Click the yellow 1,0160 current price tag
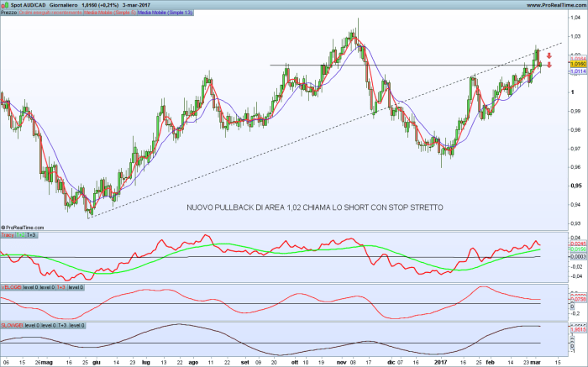588x367 pixels. point(577,64)
